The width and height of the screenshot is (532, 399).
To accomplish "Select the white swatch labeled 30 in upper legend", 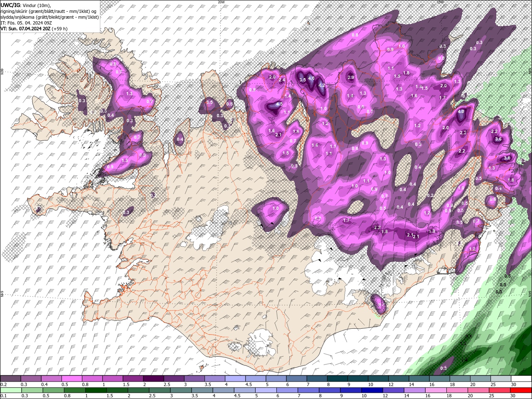I will tap(522, 379).
